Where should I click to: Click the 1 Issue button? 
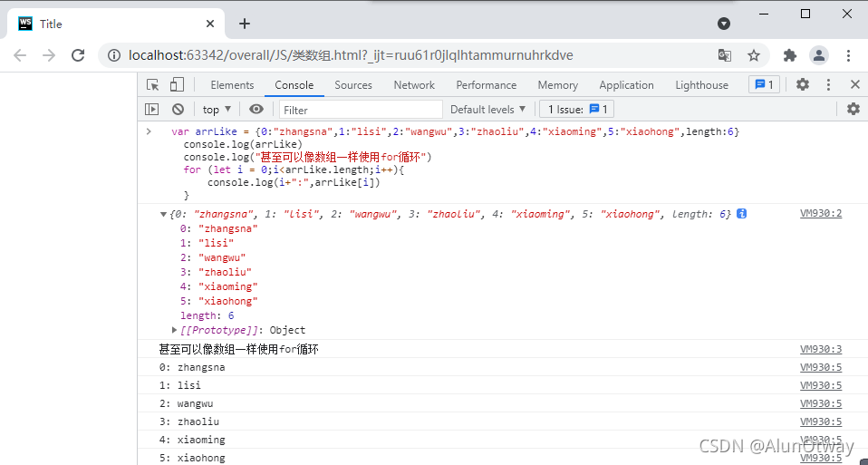click(x=576, y=110)
